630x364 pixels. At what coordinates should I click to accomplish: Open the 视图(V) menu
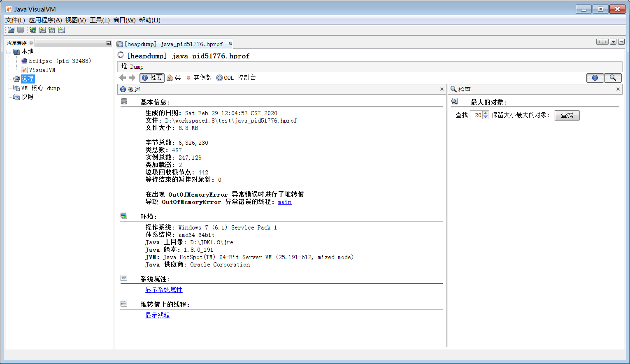click(76, 20)
